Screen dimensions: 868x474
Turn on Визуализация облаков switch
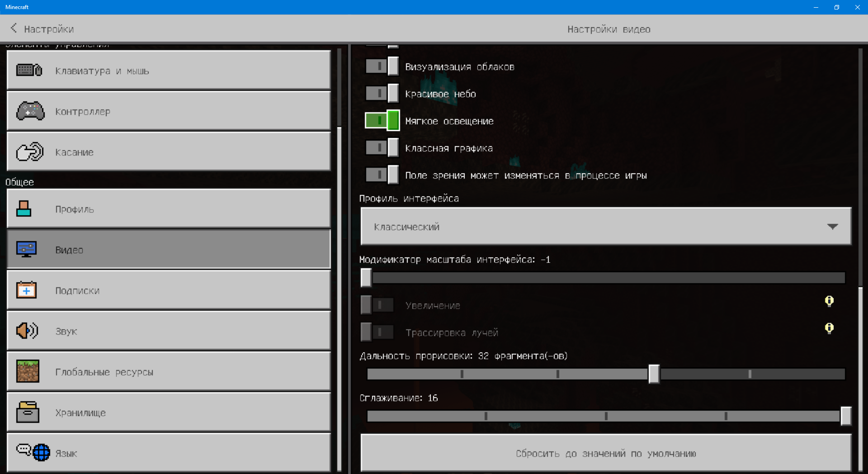click(x=382, y=66)
